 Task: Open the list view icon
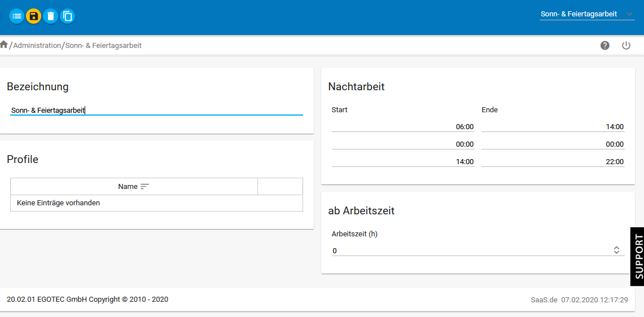[16, 16]
